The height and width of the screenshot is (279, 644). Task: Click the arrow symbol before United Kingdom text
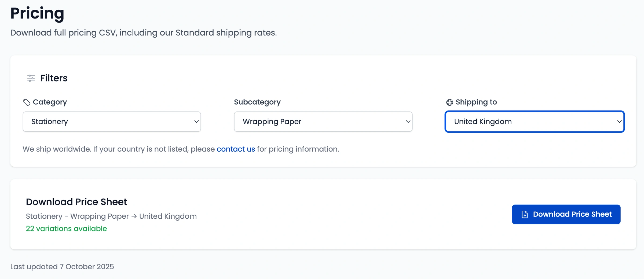pyautogui.click(x=134, y=216)
